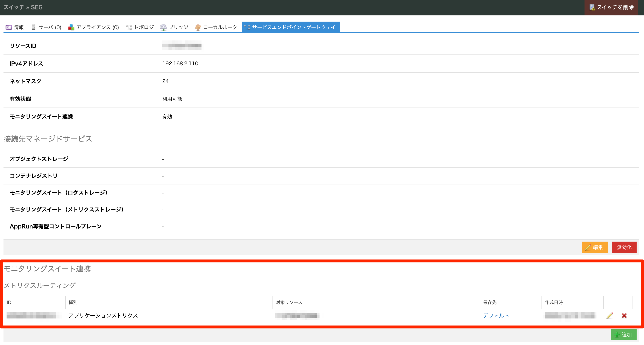Click the topology diagram icon
The height and width of the screenshot is (345, 644).
click(129, 27)
